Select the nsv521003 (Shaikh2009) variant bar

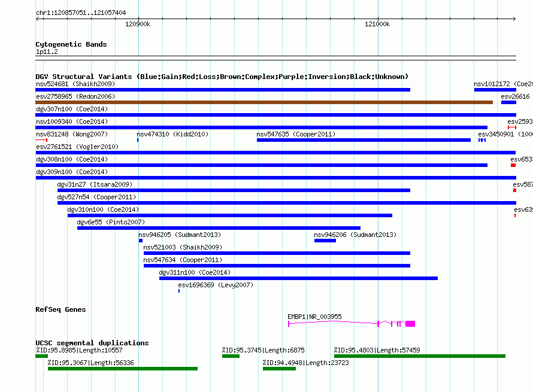[277, 253]
